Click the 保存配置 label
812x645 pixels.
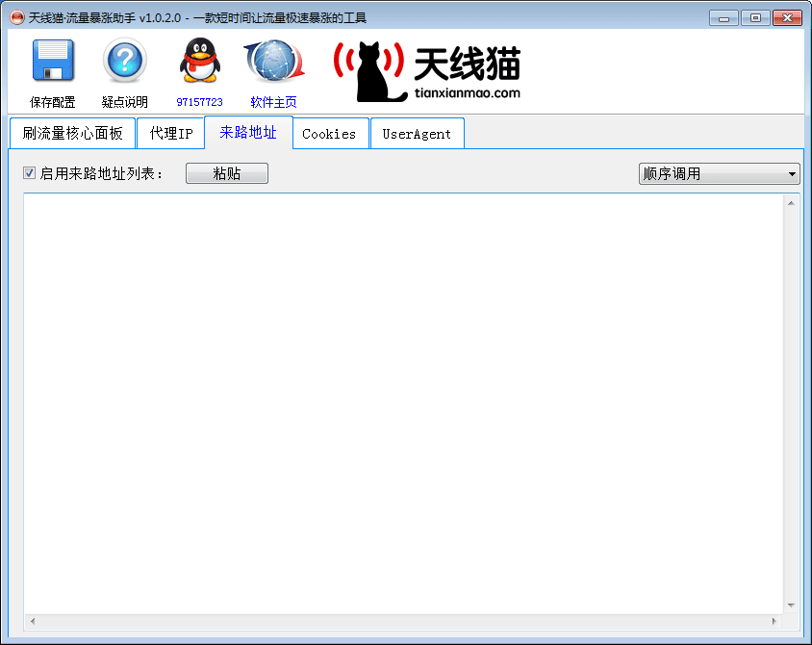click(x=52, y=102)
